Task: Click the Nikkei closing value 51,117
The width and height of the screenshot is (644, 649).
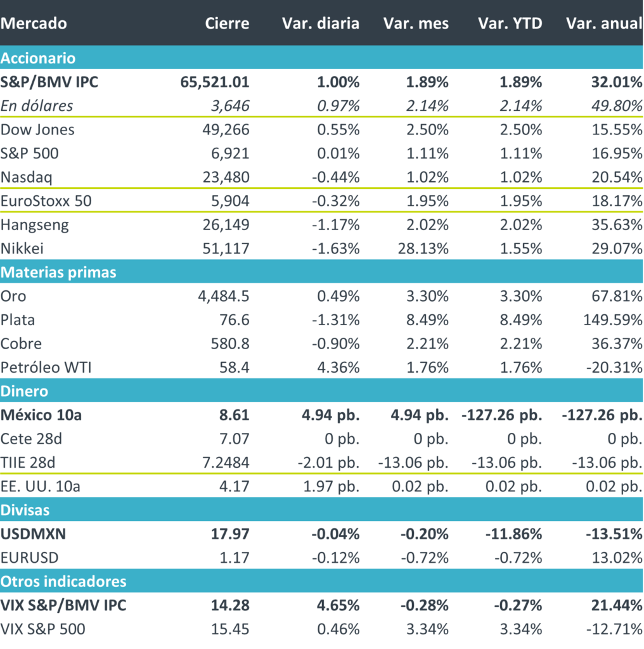Action: (226, 248)
